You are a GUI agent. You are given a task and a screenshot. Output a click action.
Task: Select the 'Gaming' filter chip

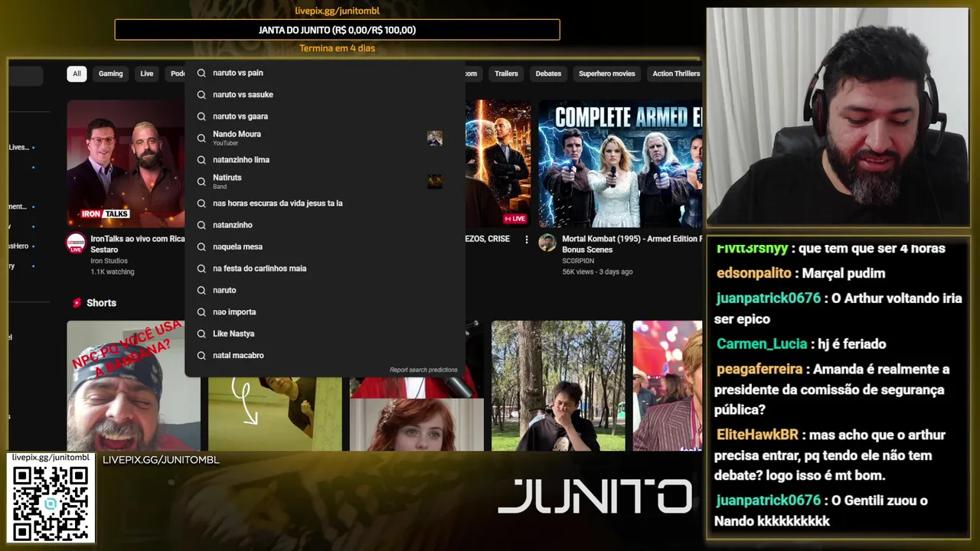coord(110,73)
